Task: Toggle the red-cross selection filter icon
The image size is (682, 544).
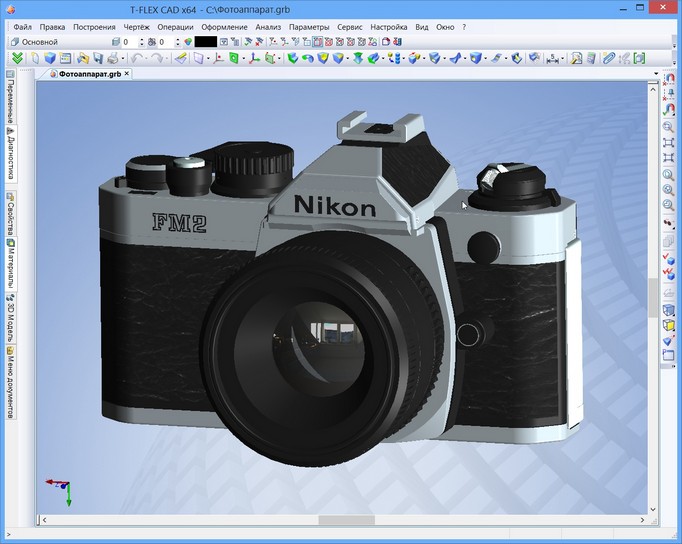Action: point(259,42)
